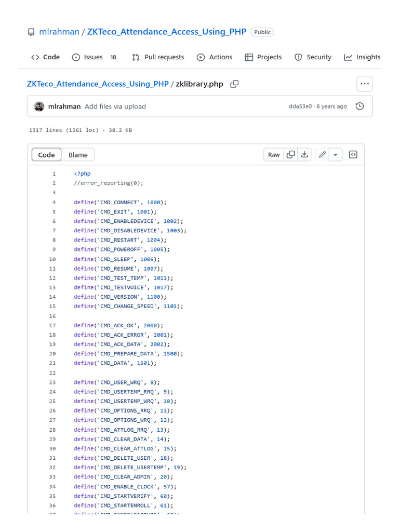Viewport: 399px width, 532px height.
Task: Open the file commit history clock icon
Action: pos(360,107)
